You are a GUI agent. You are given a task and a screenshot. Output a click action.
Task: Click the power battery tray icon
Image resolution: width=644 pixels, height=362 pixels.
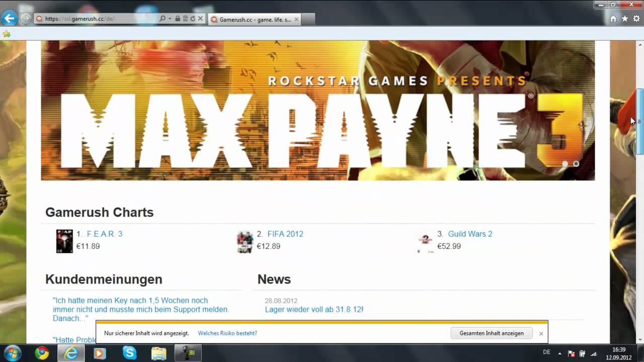(582, 353)
